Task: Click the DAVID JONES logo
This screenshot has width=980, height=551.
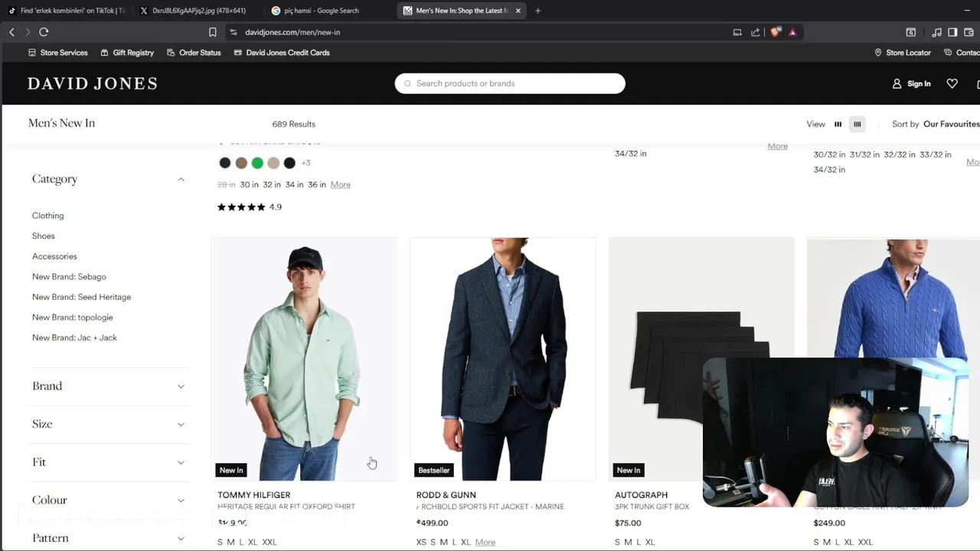Action: (x=93, y=83)
